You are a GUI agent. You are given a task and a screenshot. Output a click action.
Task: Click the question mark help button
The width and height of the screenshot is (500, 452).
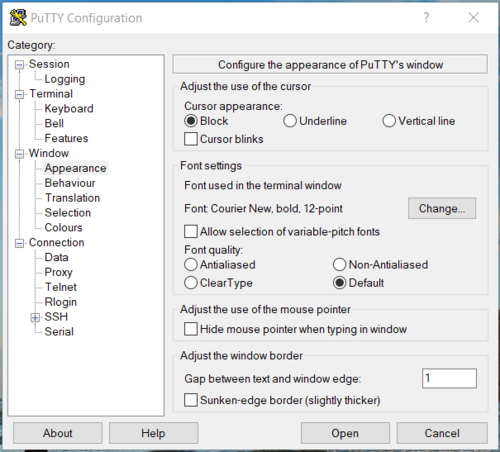(426, 17)
